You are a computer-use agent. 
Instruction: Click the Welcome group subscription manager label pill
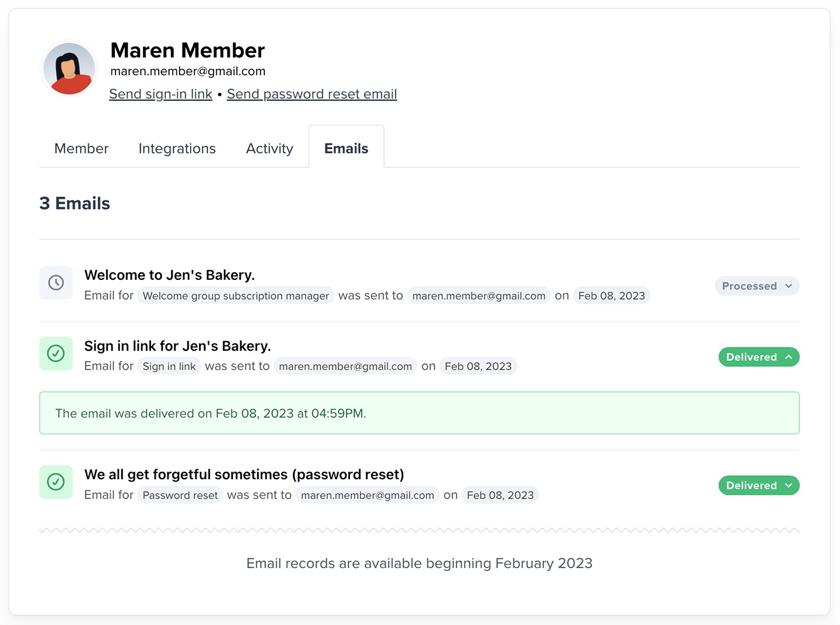click(x=236, y=296)
